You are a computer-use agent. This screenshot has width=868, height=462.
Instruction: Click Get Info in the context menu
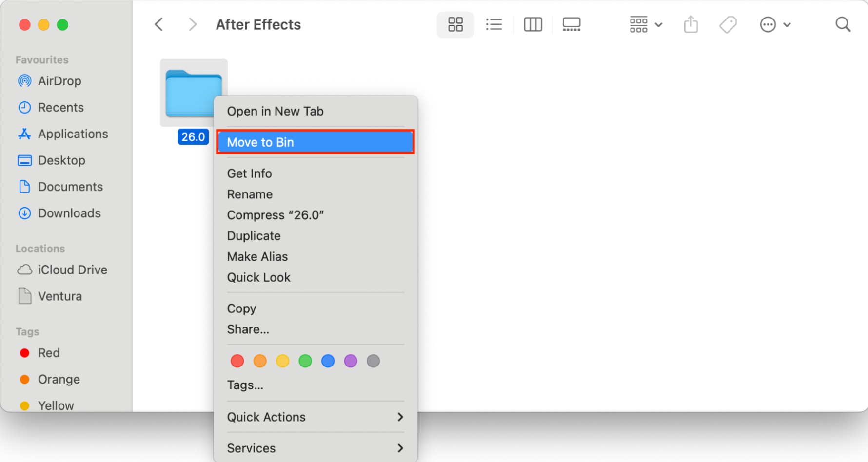tap(249, 173)
